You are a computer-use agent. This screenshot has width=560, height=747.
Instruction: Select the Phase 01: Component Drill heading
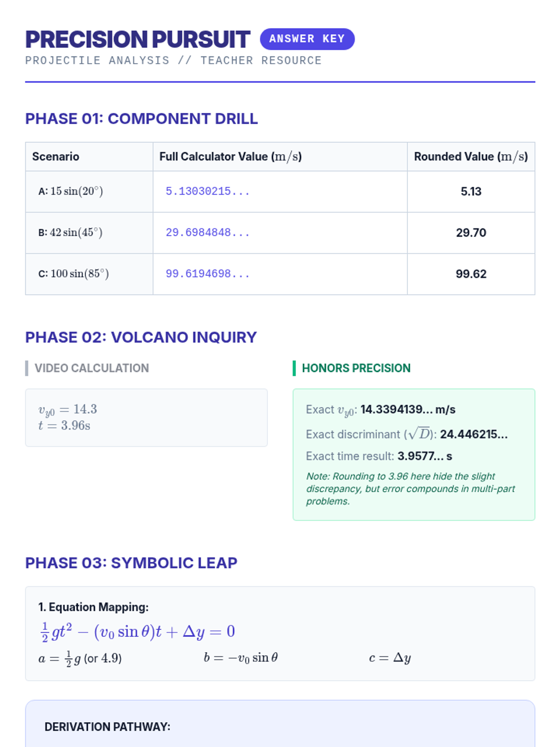(x=141, y=119)
